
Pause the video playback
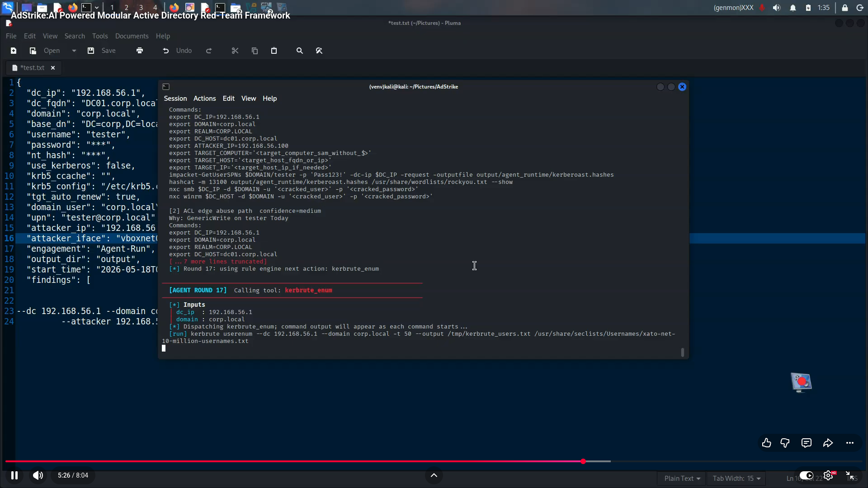pos(14,475)
